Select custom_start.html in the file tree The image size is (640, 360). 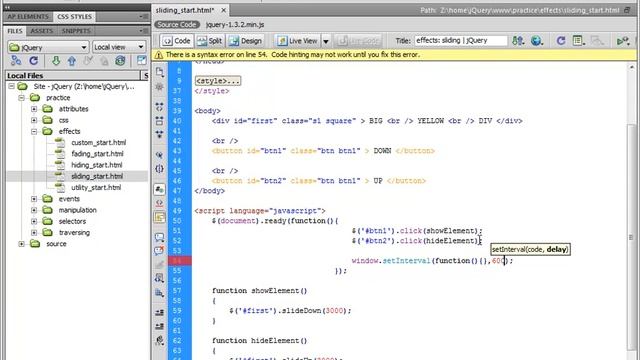coord(98,142)
